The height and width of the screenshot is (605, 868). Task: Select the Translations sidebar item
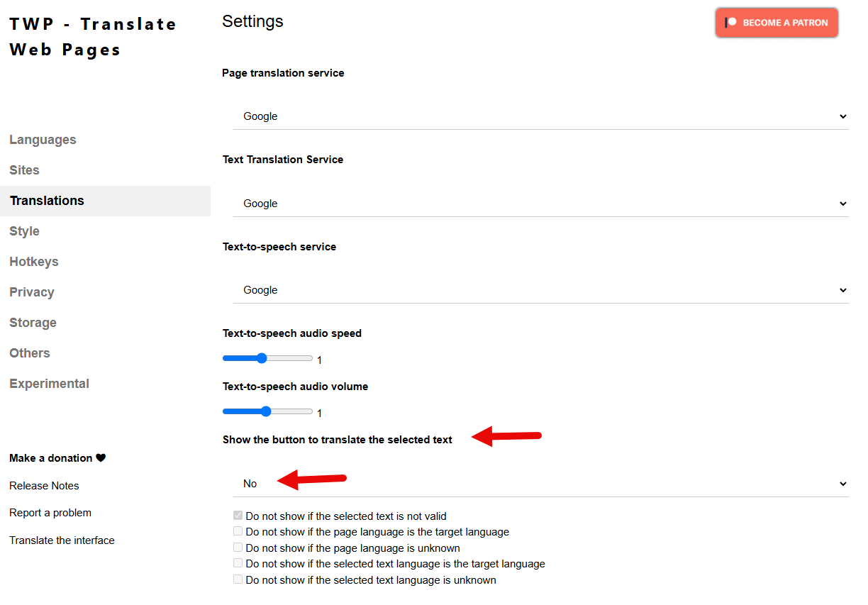[105, 201]
